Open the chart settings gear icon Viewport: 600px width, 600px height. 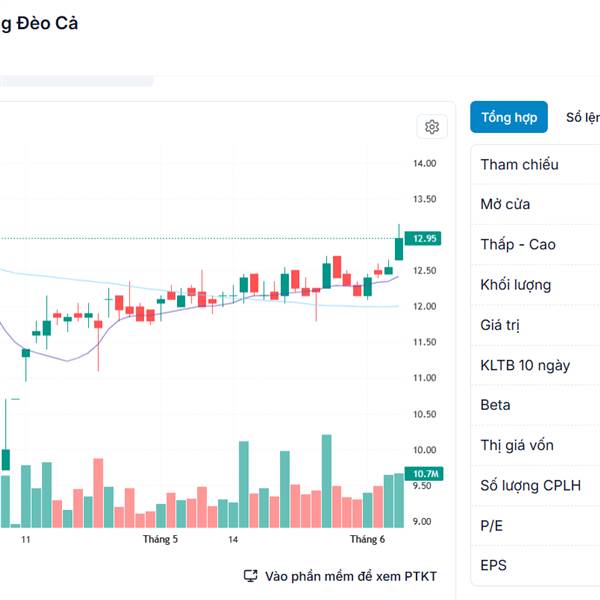[432, 127]
